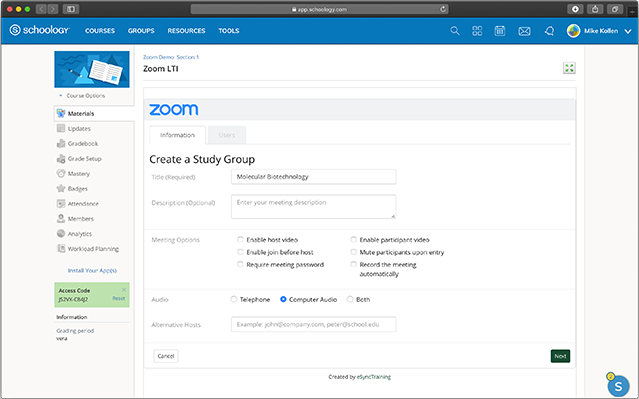
Task: Click the course cover thumbnail
Action: click(x=92, y=69)
